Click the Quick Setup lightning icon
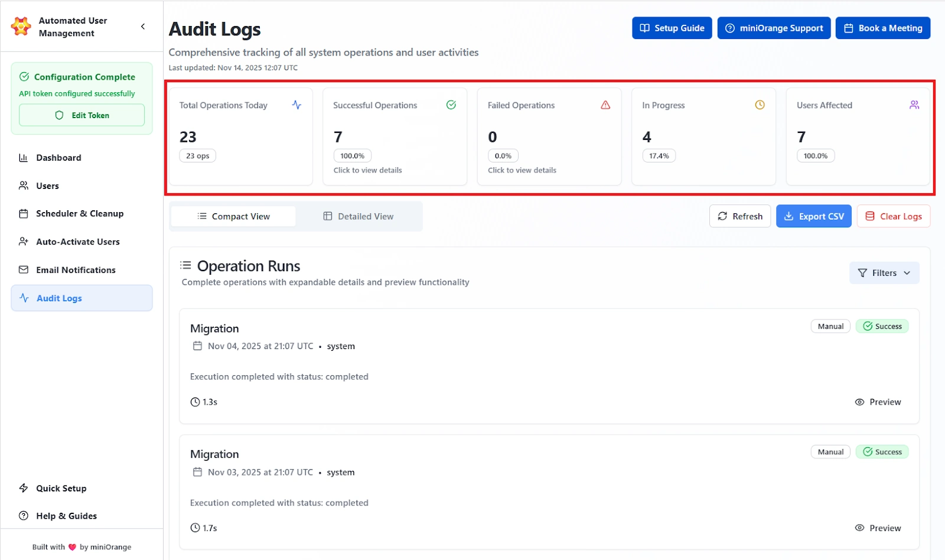This screenshot has width=945, height=560. coord(24,488)
